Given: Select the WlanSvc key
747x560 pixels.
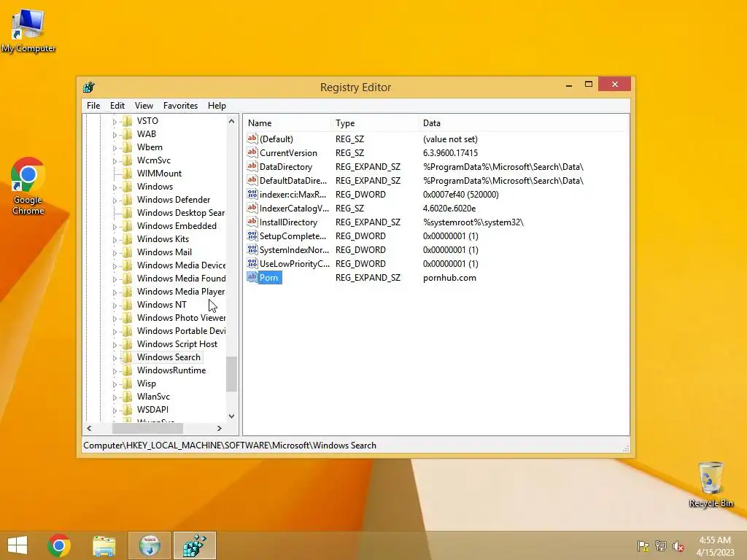Looking at the screenshot, I should (x=153, y=396).
